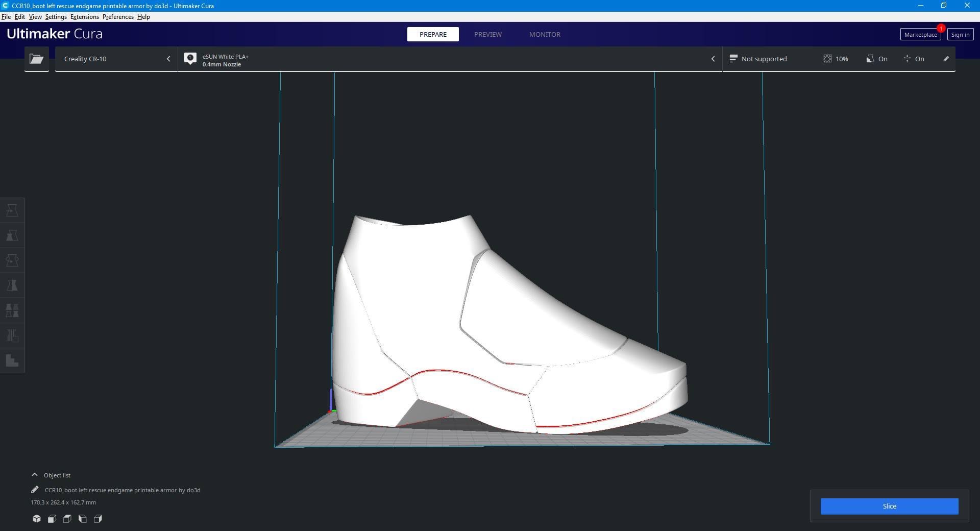980x531 pixels.
Task: Click the material extruder icon
Action: 190,59
